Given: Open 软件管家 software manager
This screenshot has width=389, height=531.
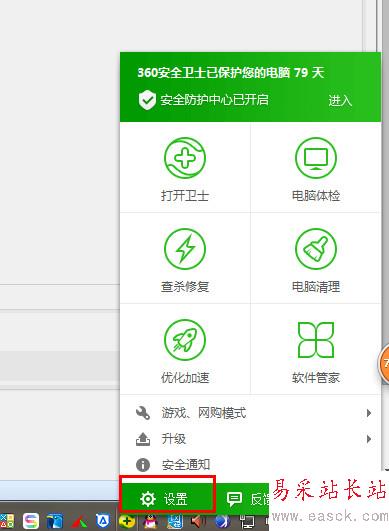Looking at the screenshot, I should (316, 340).
